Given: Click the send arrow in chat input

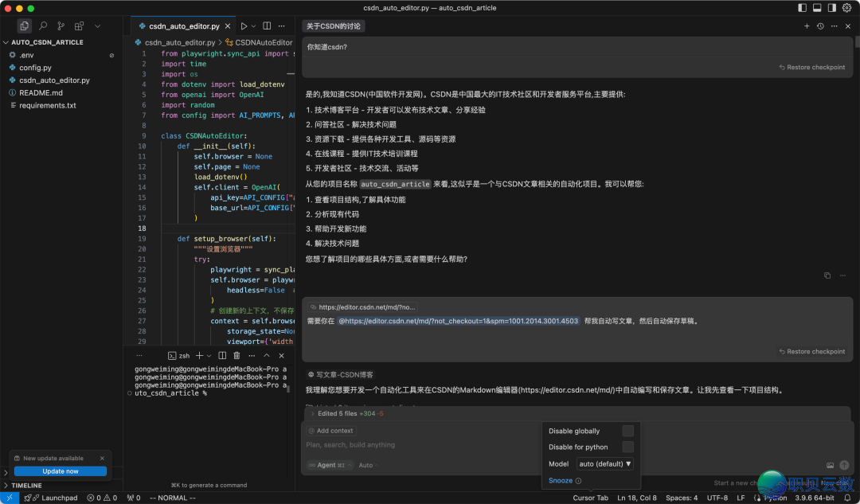Looking at the screenshot, I should click(x=844, y=465).
